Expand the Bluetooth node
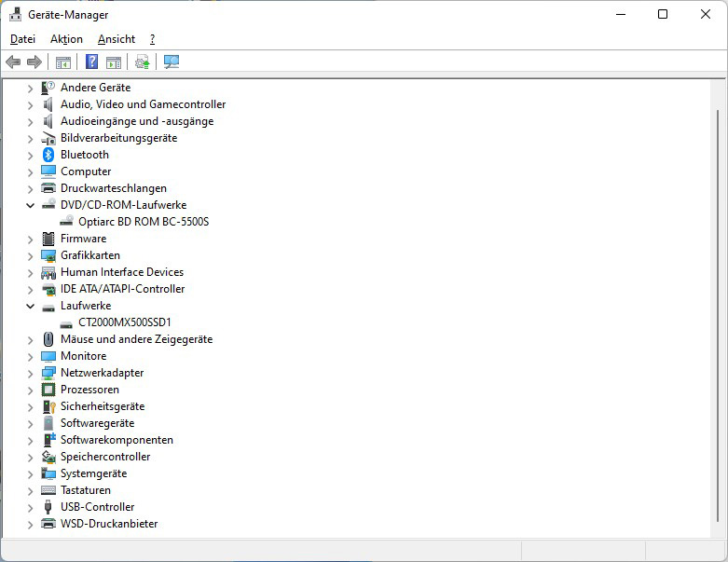Screen dimensions: 728x562 pyautogui.click(x=30, y=156)
